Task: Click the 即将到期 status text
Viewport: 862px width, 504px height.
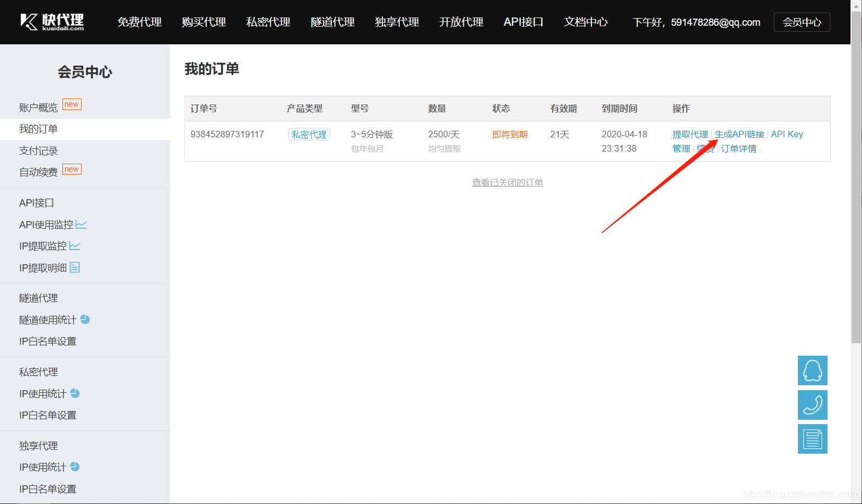Action: click(510, 134)
